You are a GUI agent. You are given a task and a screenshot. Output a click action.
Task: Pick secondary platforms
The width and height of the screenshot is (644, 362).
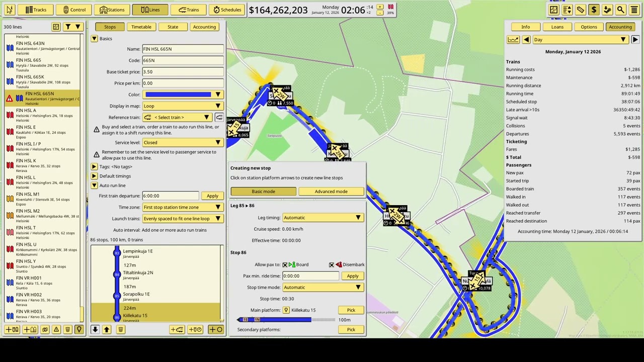351,330
